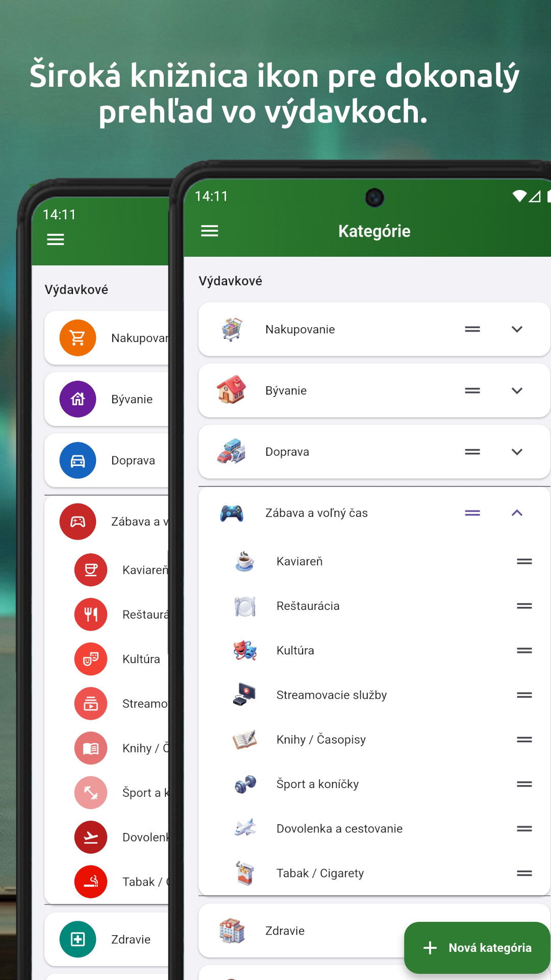Viewport: 551px width, 980px height.
Task: Tap the purple home circle icon
Action: click(x=78, y=399)
